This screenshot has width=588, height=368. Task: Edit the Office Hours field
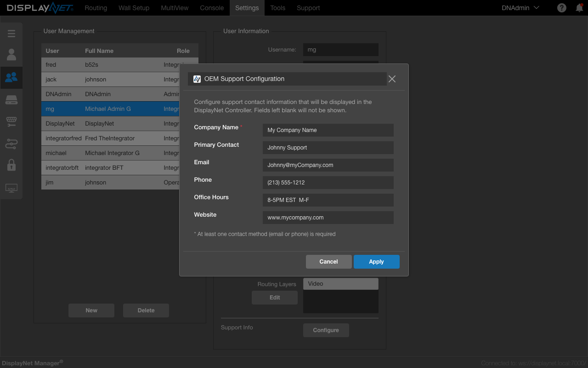tap(328, 200)
